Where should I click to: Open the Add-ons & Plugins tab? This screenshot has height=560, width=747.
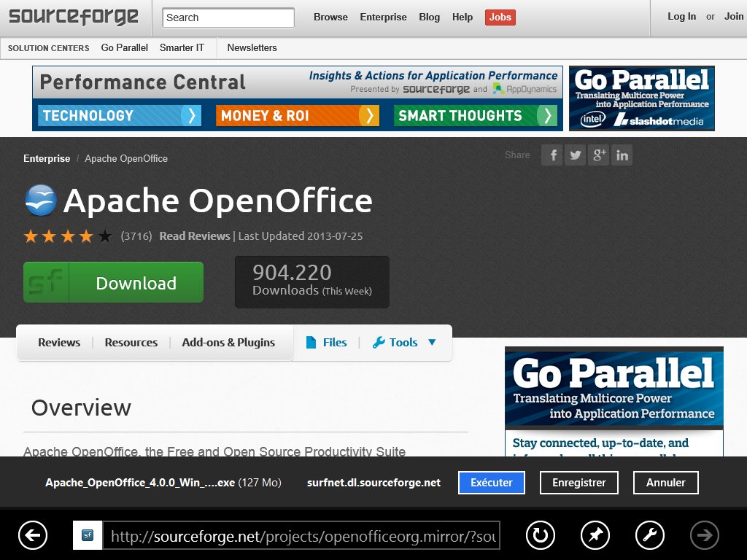(228, 343)
